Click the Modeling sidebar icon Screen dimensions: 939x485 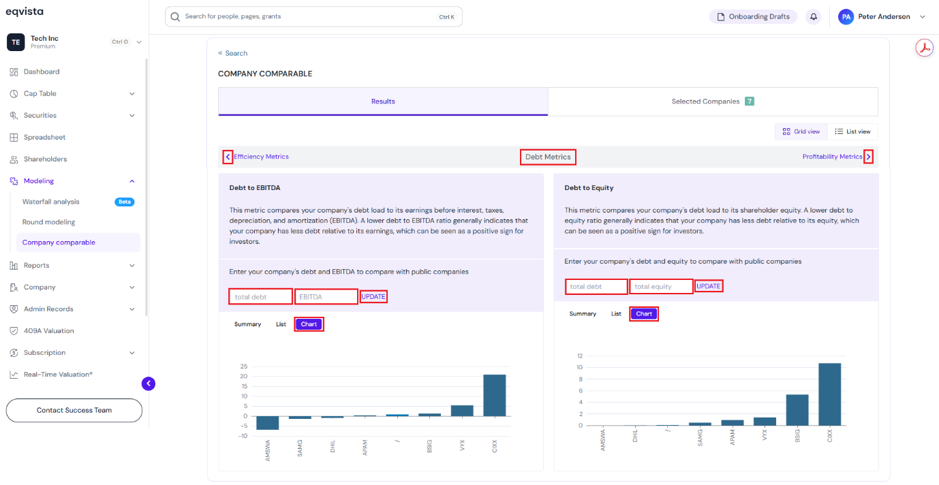(14, 181)
